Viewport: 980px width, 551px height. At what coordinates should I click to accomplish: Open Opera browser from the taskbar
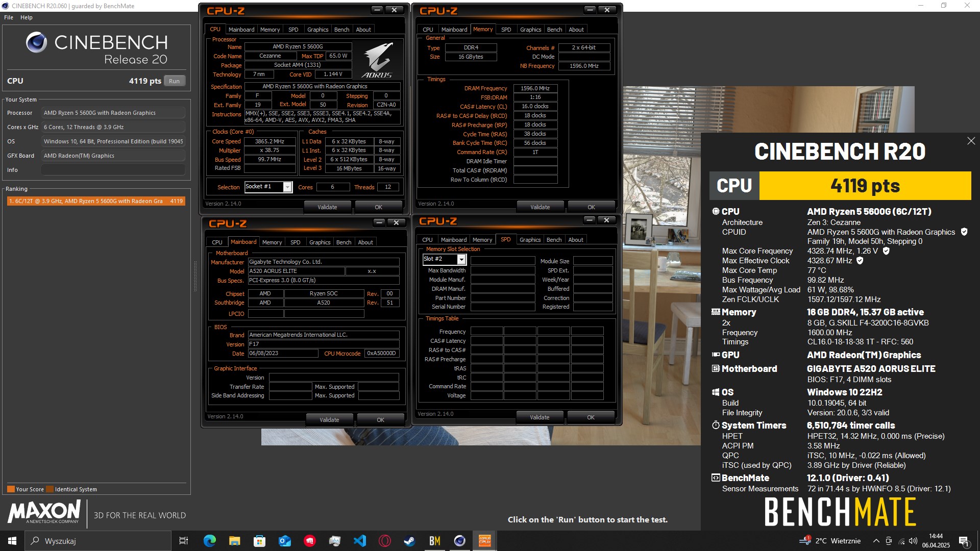click(385, 541)
